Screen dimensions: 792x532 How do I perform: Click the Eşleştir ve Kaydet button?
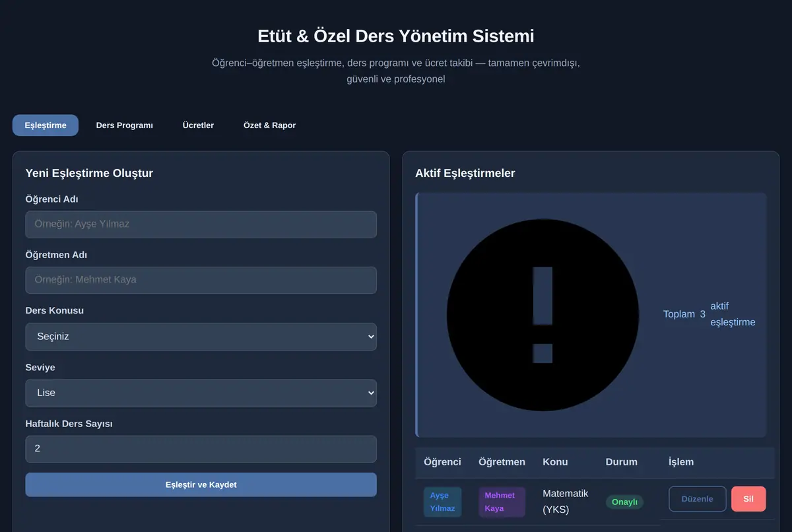tap(201, 484)
